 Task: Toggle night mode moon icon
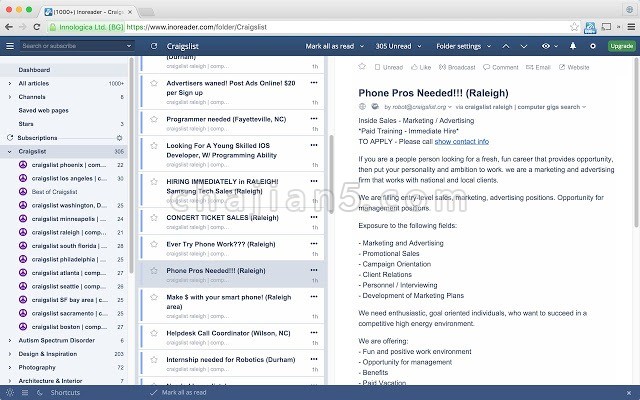(x=40, y=393)
